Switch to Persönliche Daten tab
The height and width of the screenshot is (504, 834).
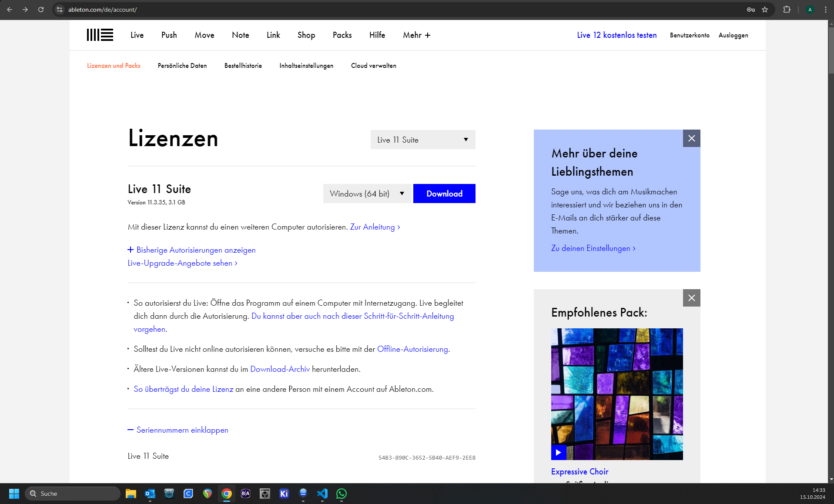tap(182, 66)
